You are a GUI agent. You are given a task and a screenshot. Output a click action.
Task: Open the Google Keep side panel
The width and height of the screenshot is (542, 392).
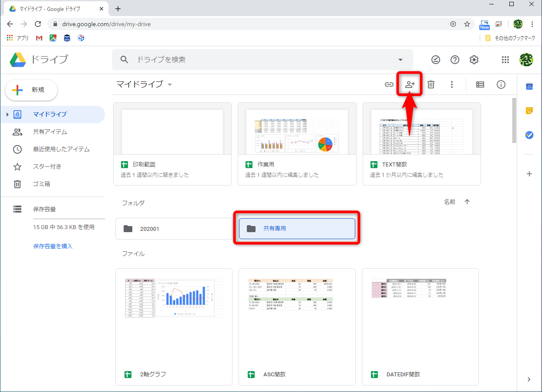529,111
